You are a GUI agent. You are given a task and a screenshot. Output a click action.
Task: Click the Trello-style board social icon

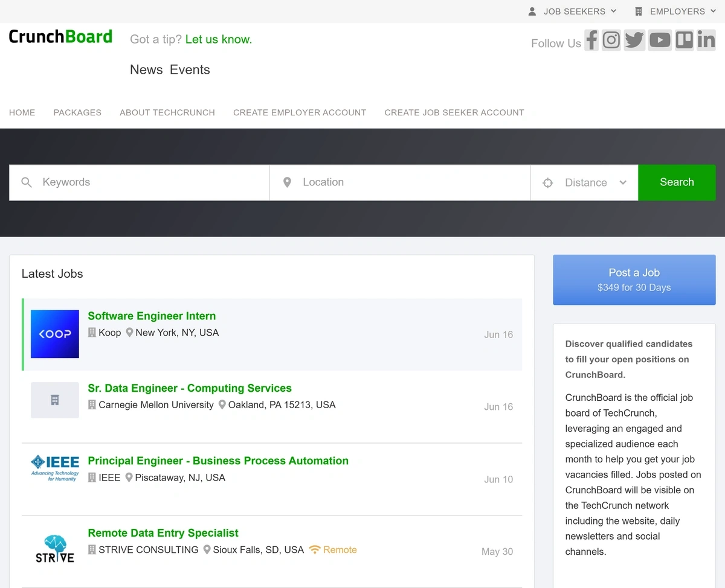(x=684, y=40)
